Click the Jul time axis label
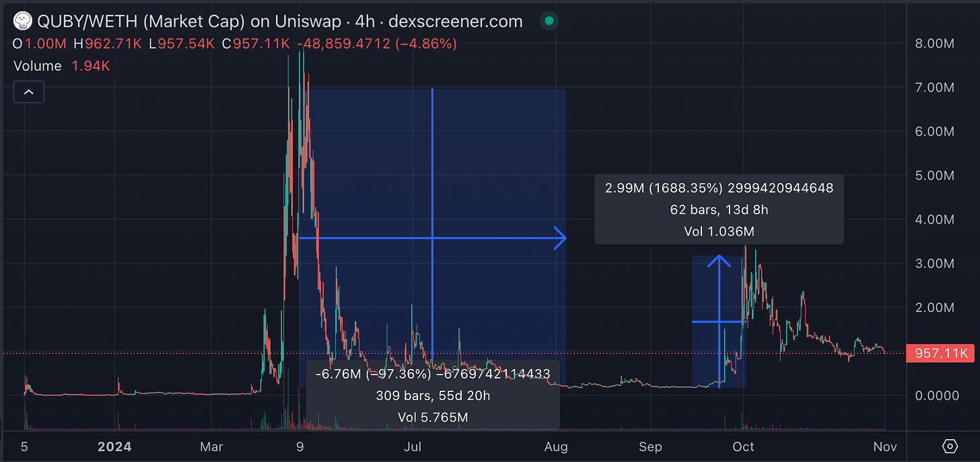This screenshot has height=462, width=980. coord(413,447)
